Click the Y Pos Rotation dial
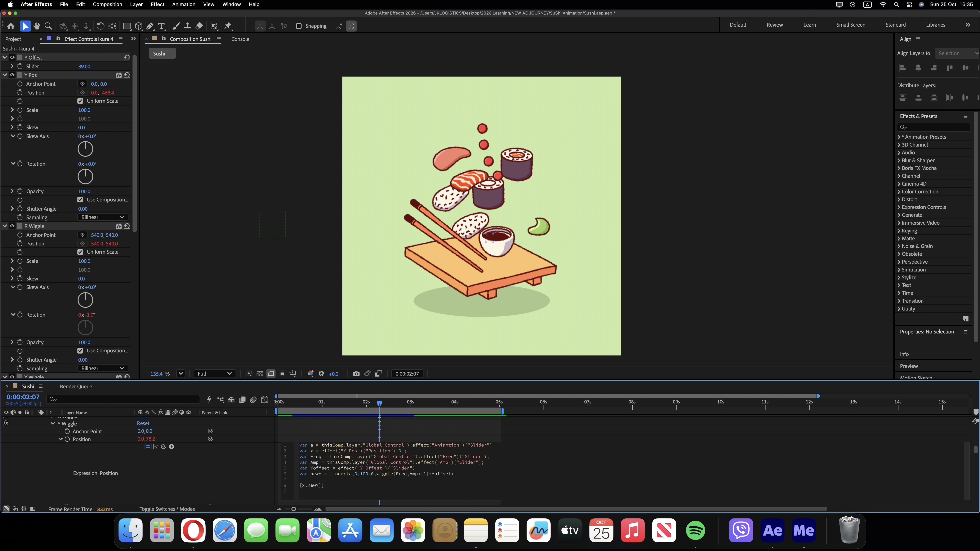The height and width of the screenshot is (551, 980). click(85, 176)
